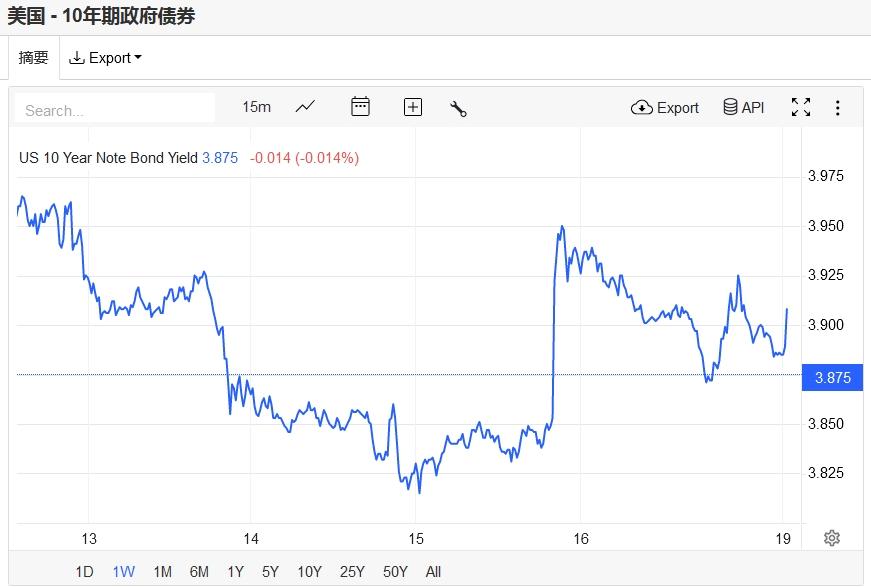Toggle fullscreen chart view
This screenshot has height=587, width=871.
point(801,107)
